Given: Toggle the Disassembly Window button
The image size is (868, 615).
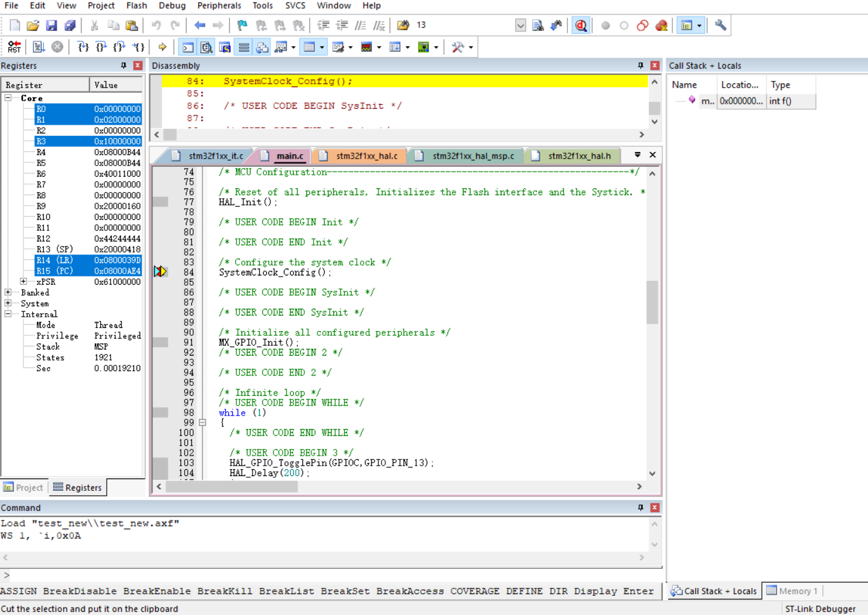Looking at the screenshot, I should pyautogui.click(x=207, y=47).
